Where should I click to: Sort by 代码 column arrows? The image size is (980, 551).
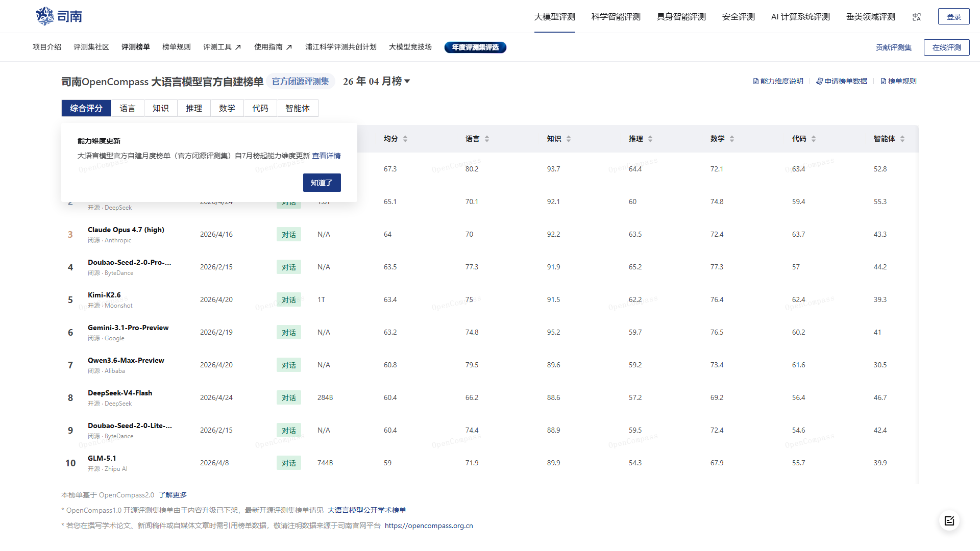tap(814, 139)
